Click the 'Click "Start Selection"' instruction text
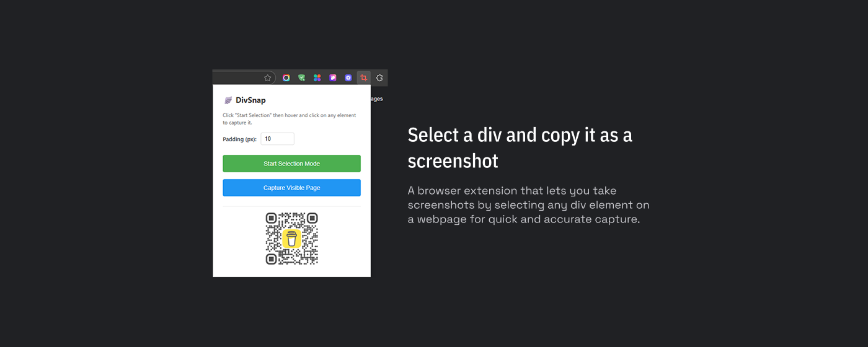The image size is (868, 347). (x=290, y=119)
